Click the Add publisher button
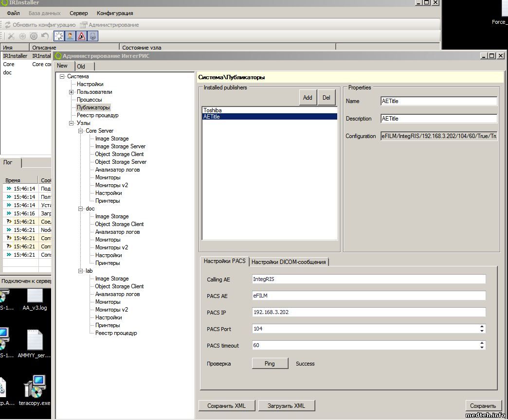The height and width of the screenshot is (420, 508). [x=308, y=98]
